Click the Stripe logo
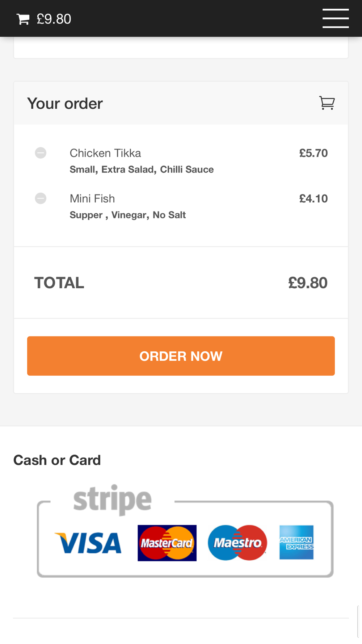The height and width of the screenshot is (644, 362). 112,500
